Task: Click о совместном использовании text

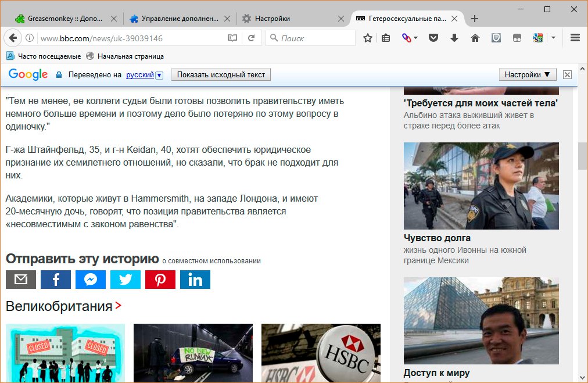Action: 211,261
